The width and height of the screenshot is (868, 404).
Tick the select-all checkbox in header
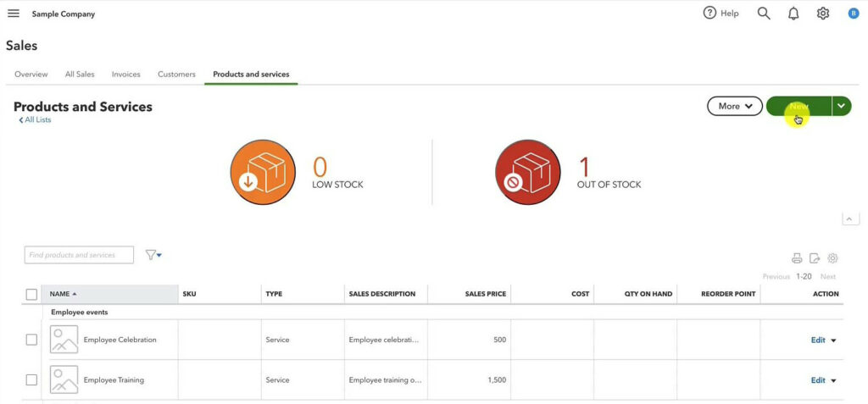click(31, 295)
